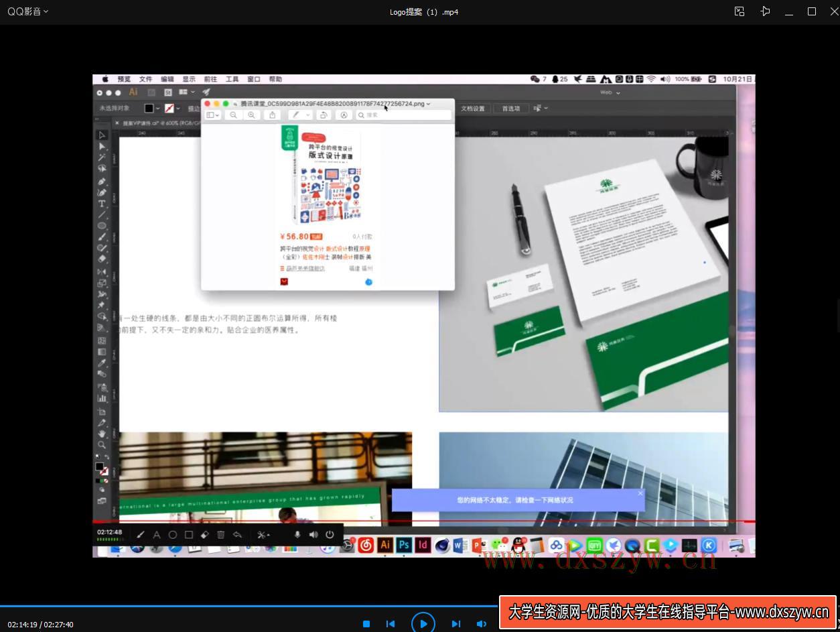This screenshot has width=840, height=632.
Task: Select the Paintbrush tool
Action: (x=102, y=237)
